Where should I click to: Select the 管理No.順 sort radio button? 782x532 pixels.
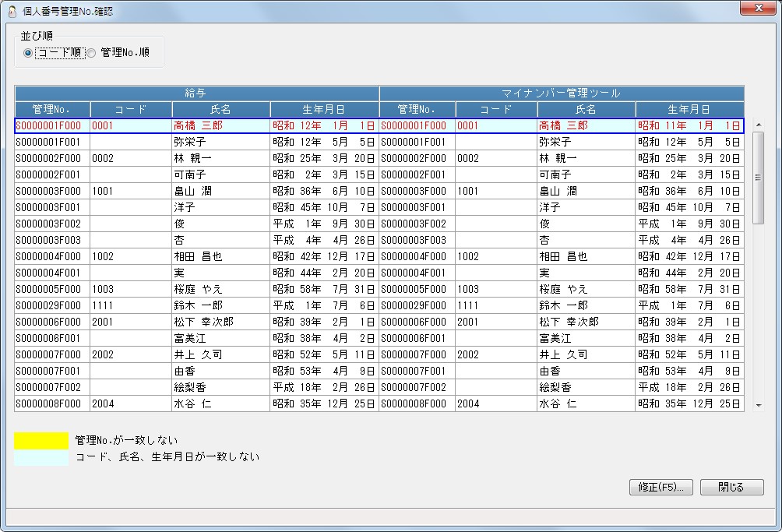click(91, 53)
